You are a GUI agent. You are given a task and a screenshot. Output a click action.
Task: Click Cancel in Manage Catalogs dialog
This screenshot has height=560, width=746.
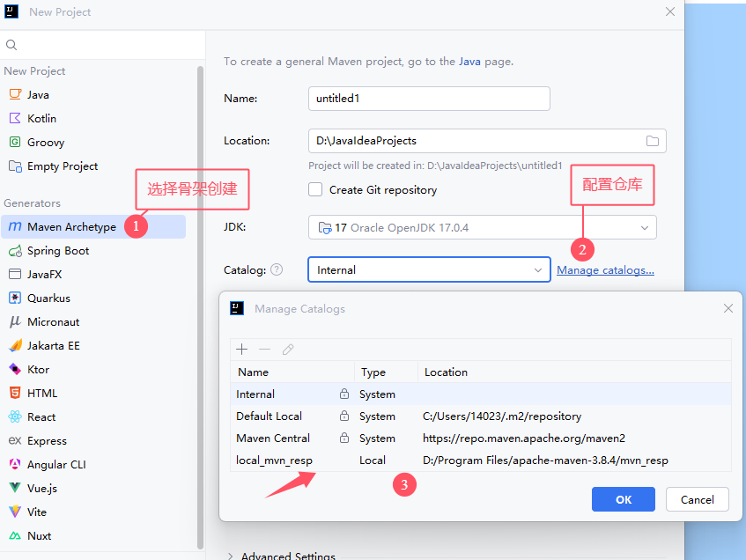(x=697, y=499)
